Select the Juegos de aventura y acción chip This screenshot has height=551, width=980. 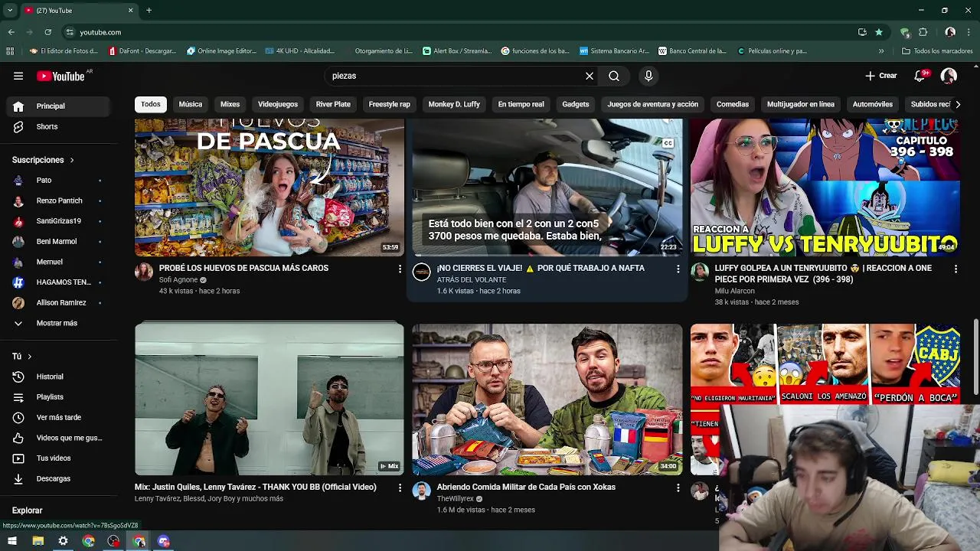pyautogui.click(x=652, y=104)
